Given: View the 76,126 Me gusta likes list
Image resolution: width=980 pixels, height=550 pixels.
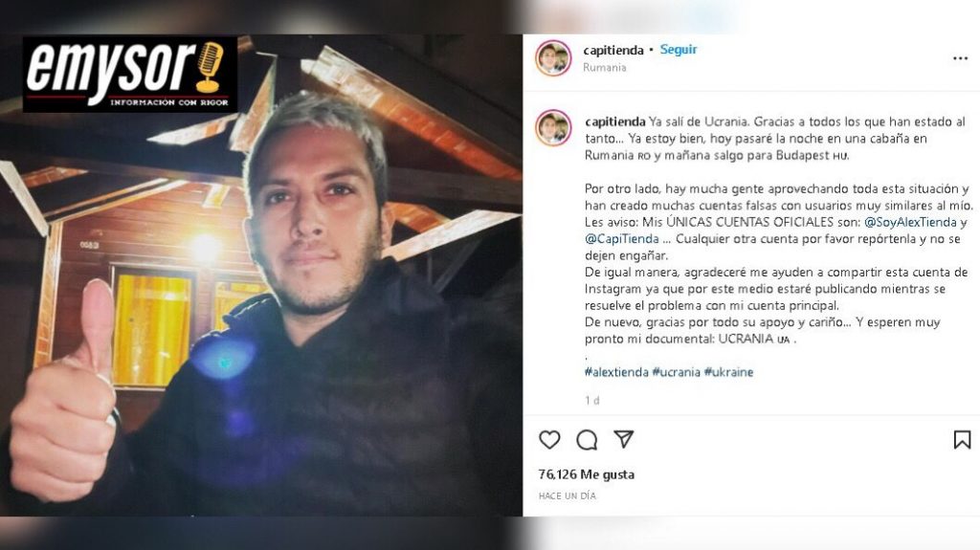Looking at the screenshot, I should (587, 474).
